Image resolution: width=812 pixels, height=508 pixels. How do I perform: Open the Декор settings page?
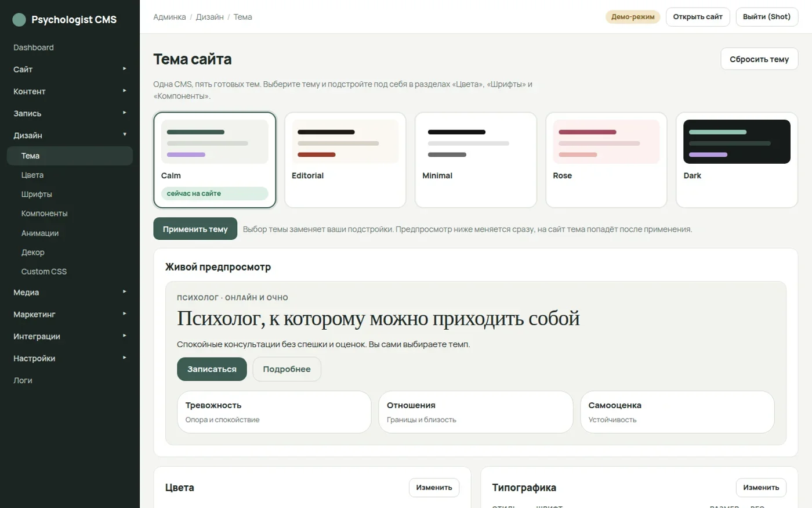70,253
